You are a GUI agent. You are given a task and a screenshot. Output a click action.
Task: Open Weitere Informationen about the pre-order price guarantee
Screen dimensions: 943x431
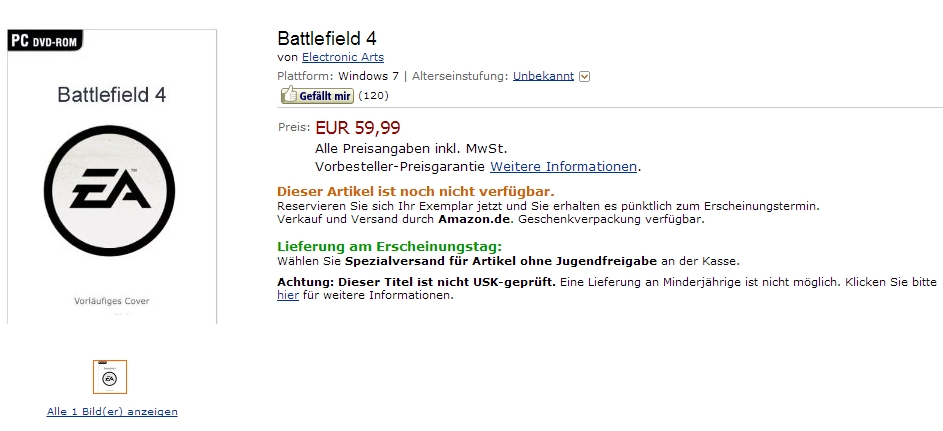(x=564, y=167)
